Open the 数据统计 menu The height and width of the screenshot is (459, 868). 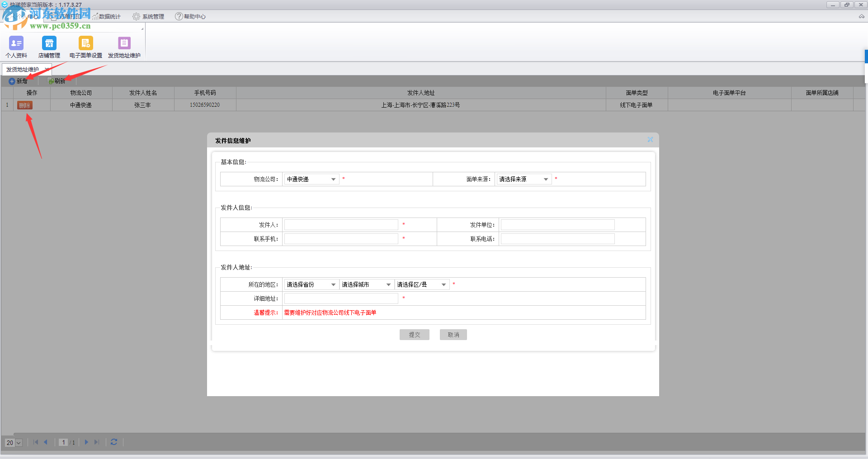tap(106, 17)
